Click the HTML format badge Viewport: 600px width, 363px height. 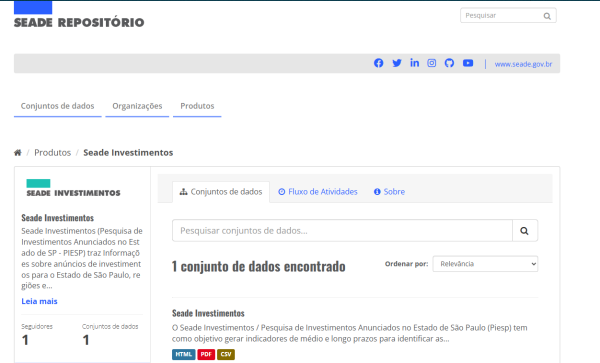click(x=184, y=355)
